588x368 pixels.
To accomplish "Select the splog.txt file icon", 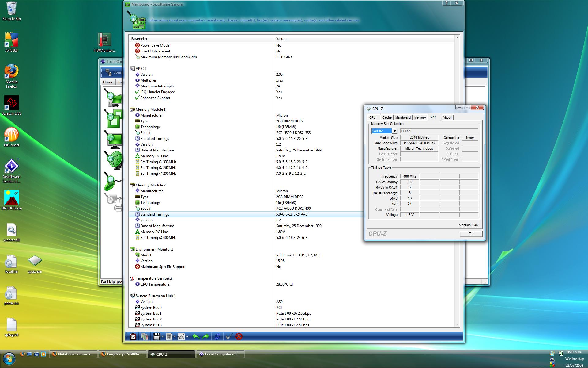I will (x=11, y=327).
